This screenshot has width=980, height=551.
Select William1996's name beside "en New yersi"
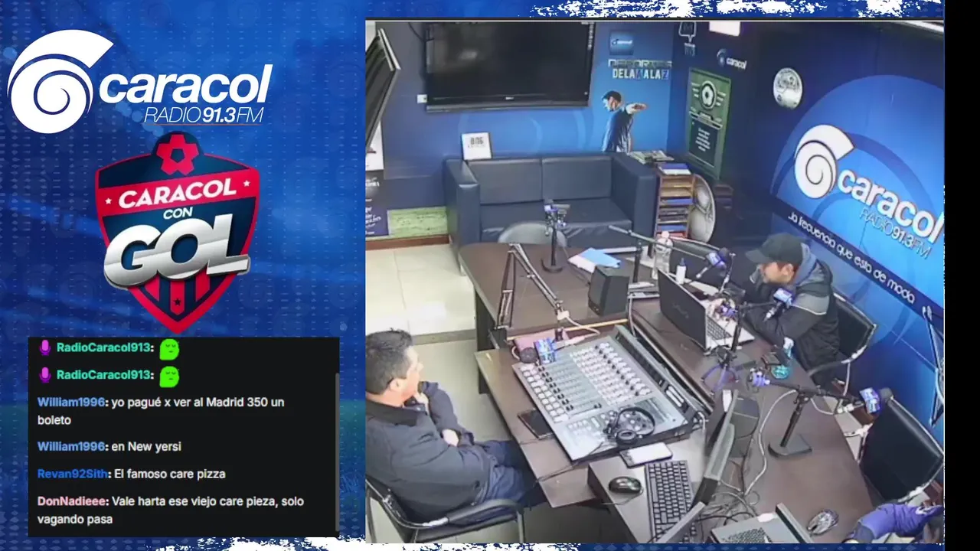click(71, 446)
